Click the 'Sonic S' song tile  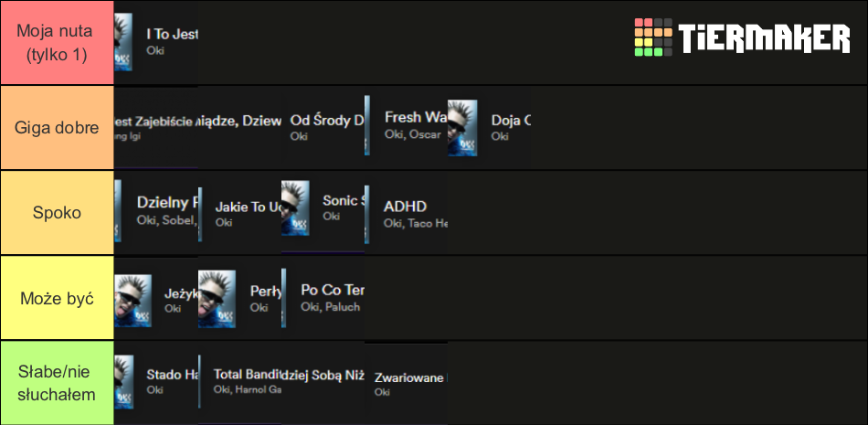323,213
